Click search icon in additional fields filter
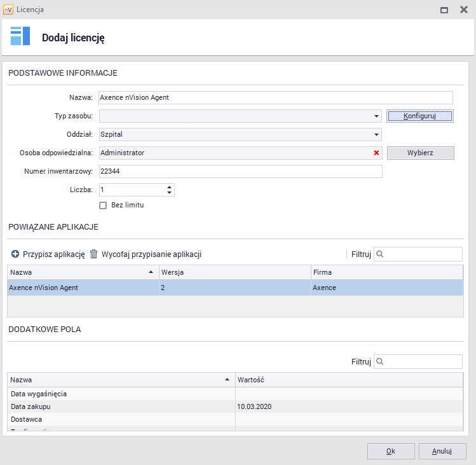This screenshot has height=465, width=476. coord(380,362)
